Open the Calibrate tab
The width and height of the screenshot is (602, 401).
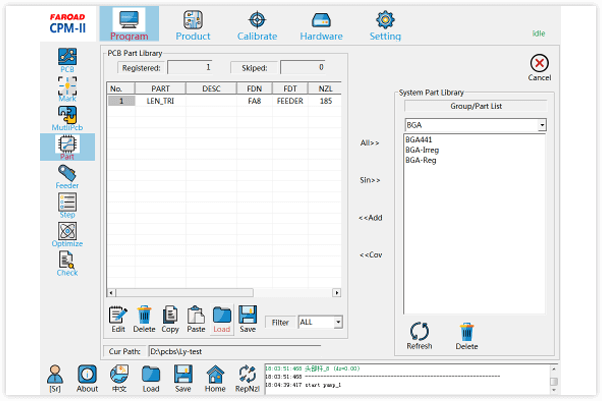pyautogui.click(x=257, y=25)
